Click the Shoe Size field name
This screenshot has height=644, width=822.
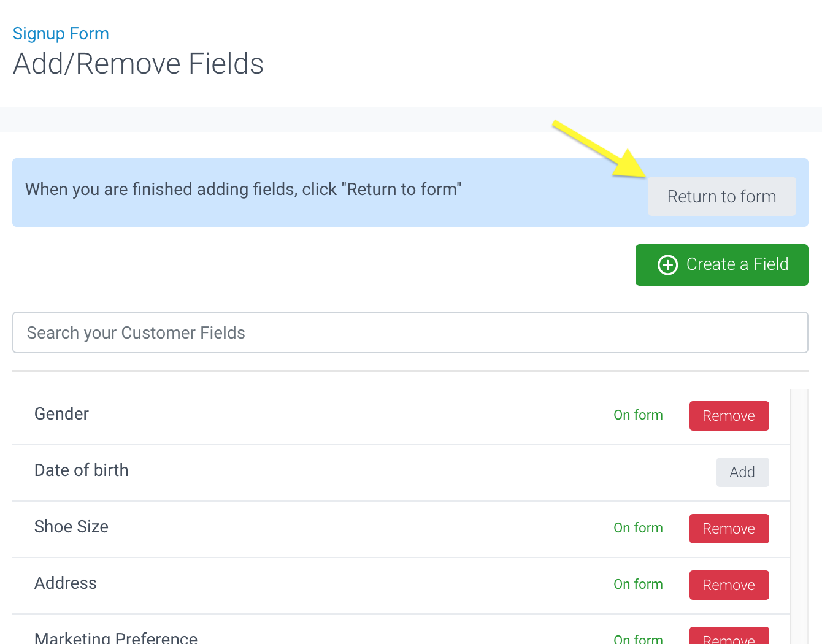[x=71, y=527]
